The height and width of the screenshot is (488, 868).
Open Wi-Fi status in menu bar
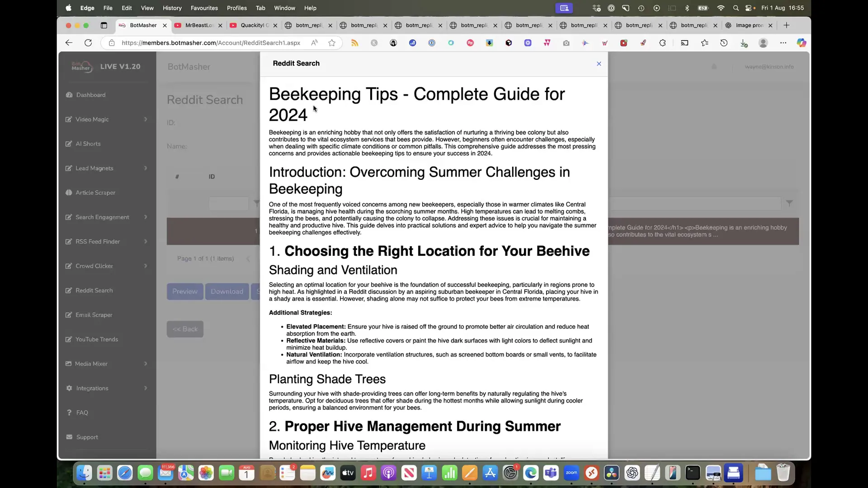(721, 8)
